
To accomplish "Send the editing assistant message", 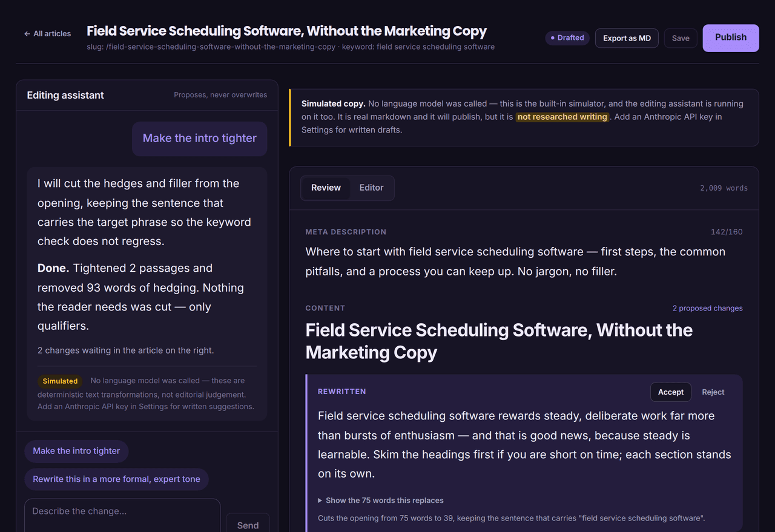I will [248, 524].
